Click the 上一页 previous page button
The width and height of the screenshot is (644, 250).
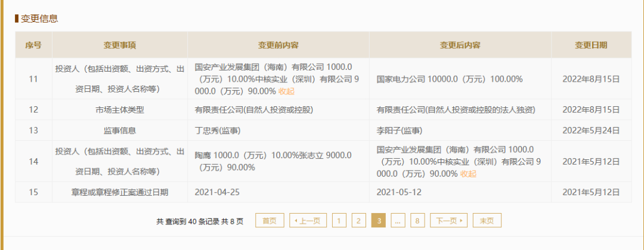pyautogui.click(x=308, y=221)
